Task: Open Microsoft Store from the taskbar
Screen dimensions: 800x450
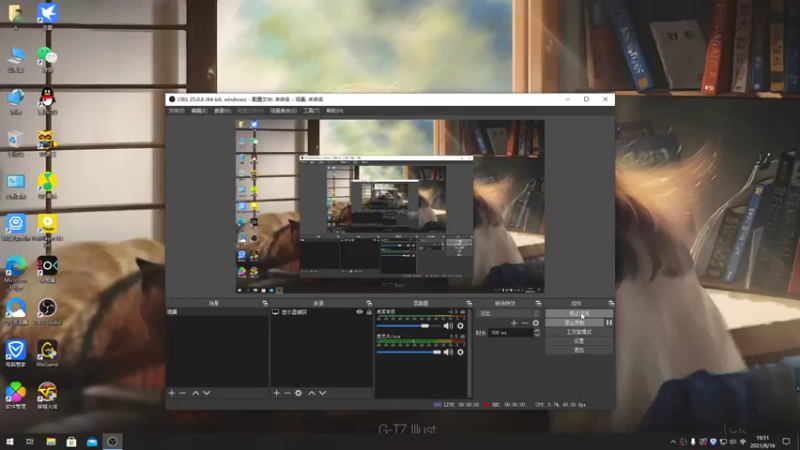Action: click(71, 441)
